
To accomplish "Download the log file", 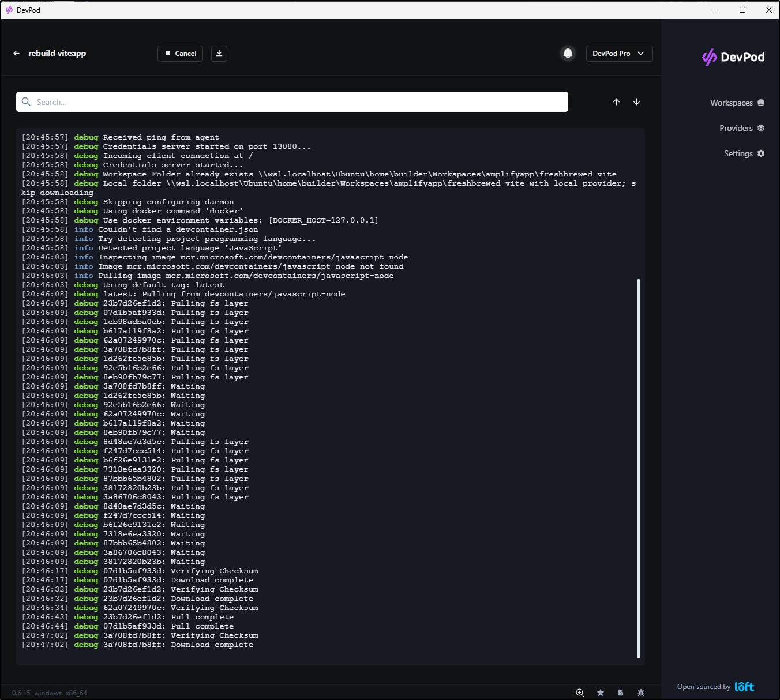I will (219, 54).
